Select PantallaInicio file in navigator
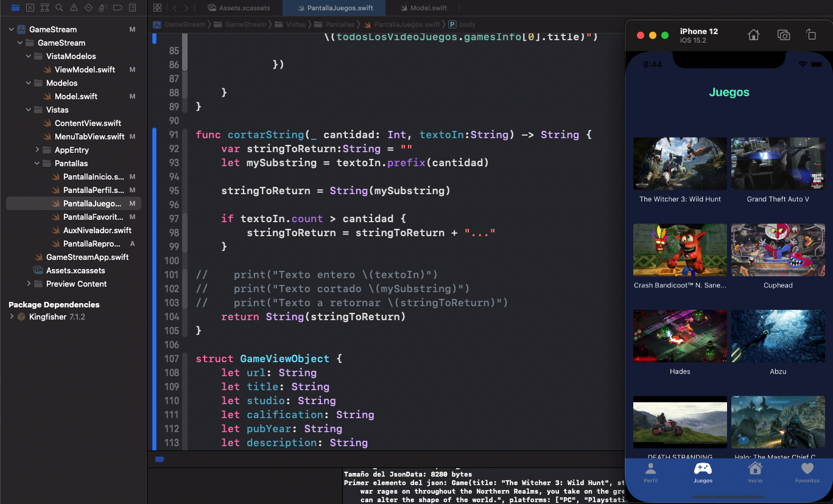Screen dimensions: 833x504 coord(93,177)
